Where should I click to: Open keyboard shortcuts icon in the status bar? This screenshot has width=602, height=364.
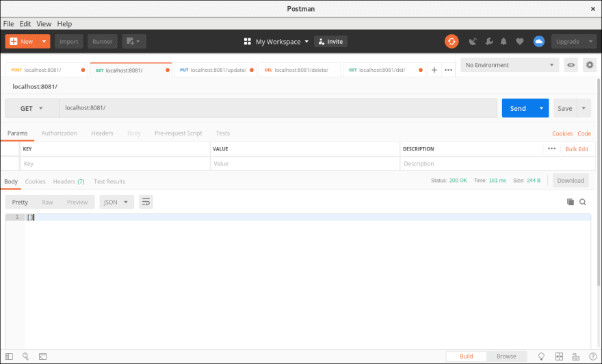[x=575, y=356]
